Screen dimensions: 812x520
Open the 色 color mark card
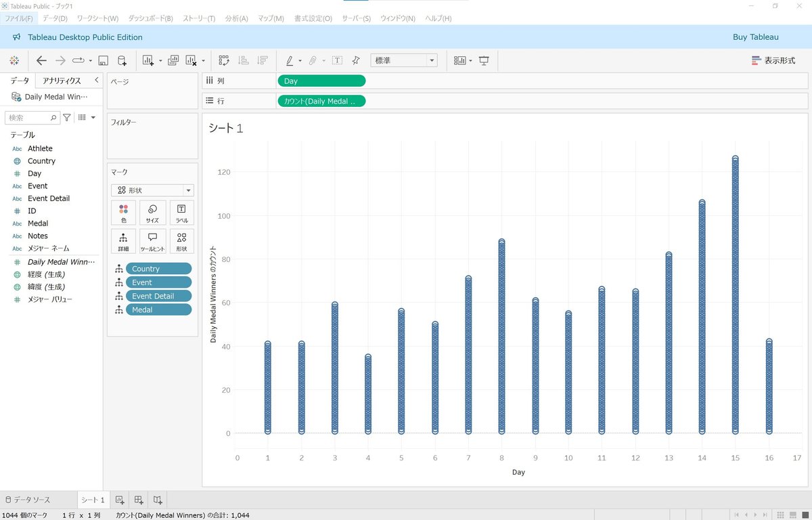pos(123,213)
